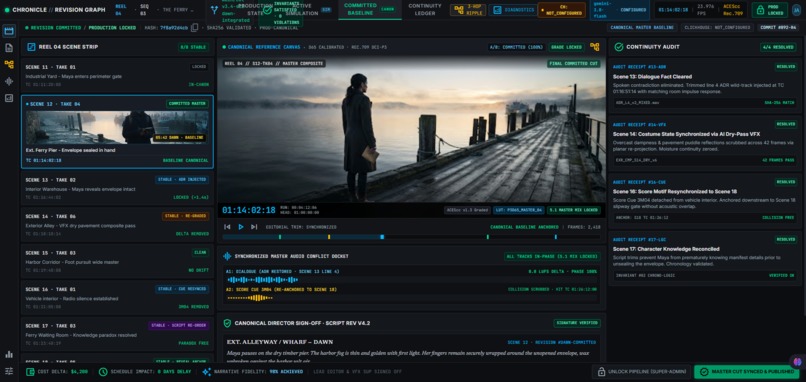
Task: Click the audio docket waveform icon
Action: pyautogui.click(x=227, y=256)
